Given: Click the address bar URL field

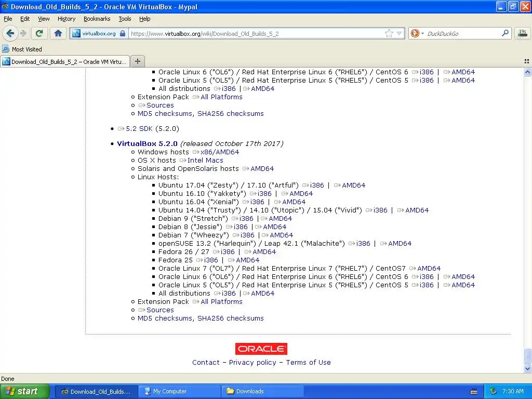Looking at the screenshot, I should tap(256, 34).
